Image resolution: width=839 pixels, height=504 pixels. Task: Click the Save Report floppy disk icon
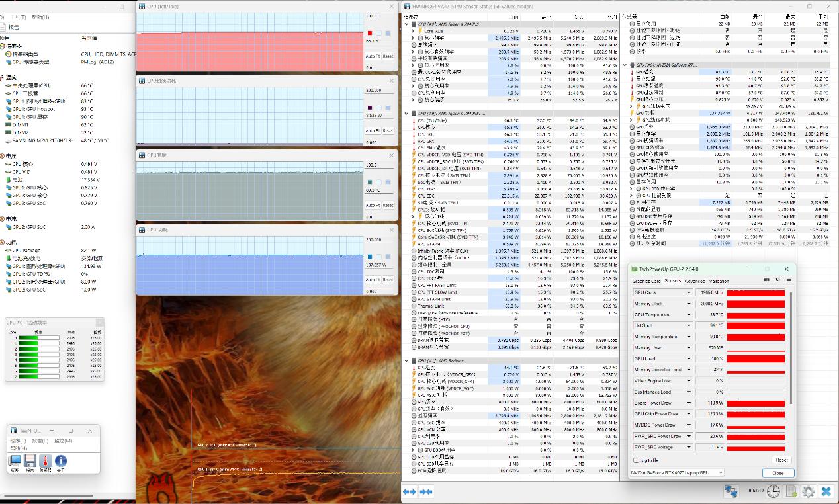coord(30,460)
